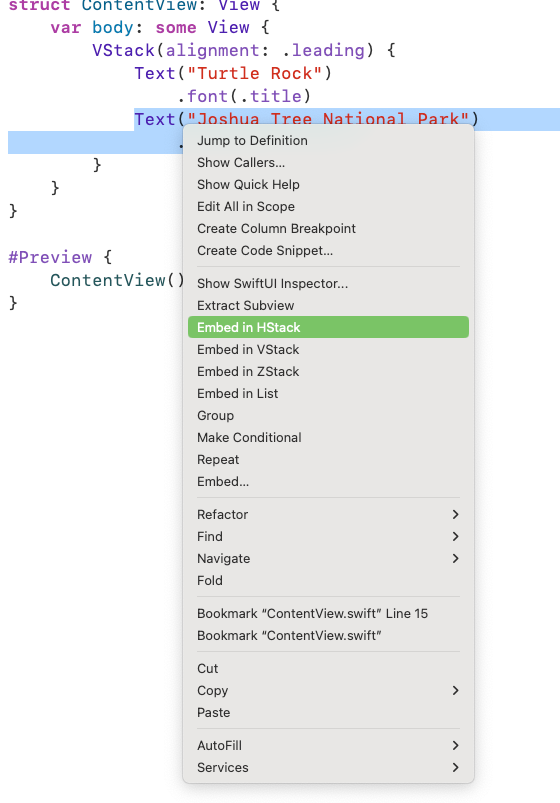Viewport: 560px width, 803px height.
Task: Choose the Group menu entry
Action: point(328,415)
